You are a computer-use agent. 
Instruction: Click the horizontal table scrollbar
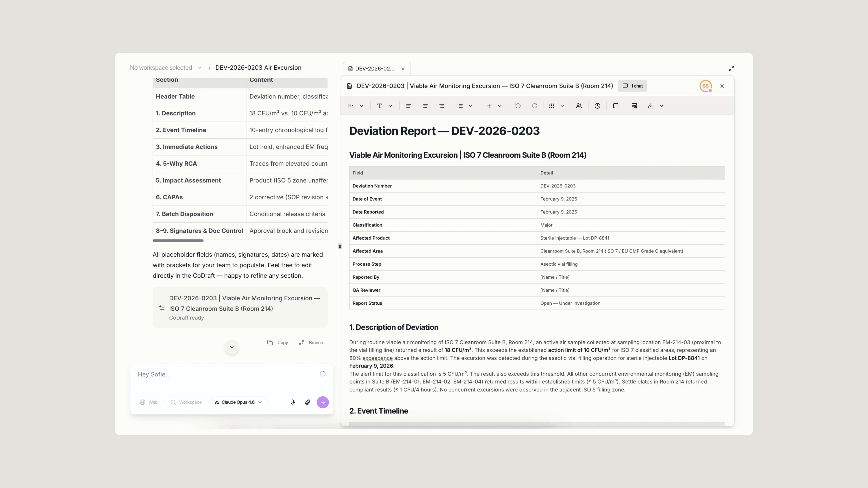tap(178, 240)
